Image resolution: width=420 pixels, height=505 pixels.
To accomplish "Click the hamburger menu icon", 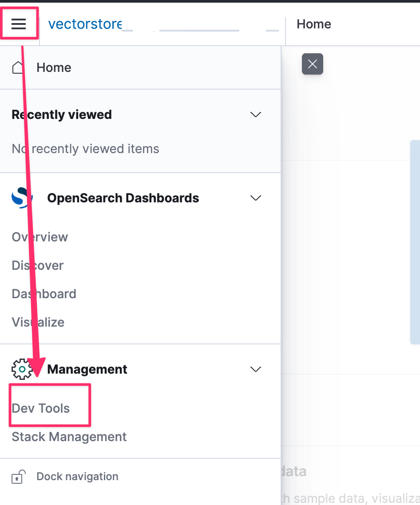I will [19, 24].
